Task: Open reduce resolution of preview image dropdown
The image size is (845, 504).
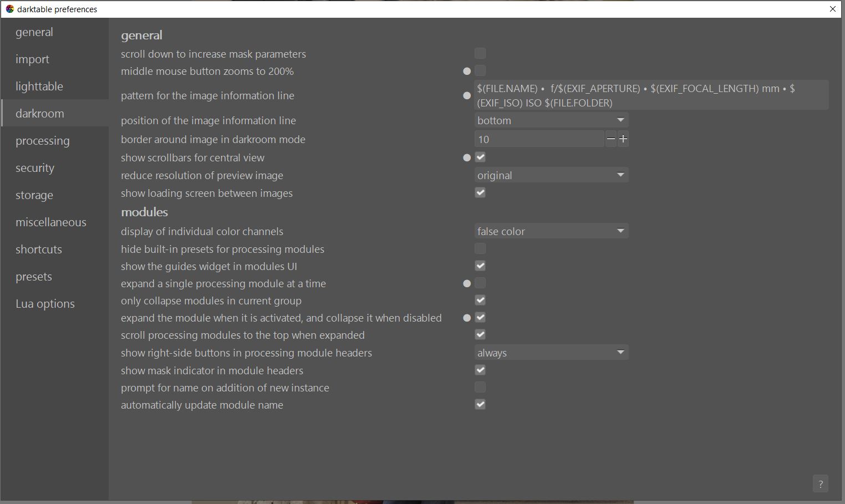Action: 552,175
